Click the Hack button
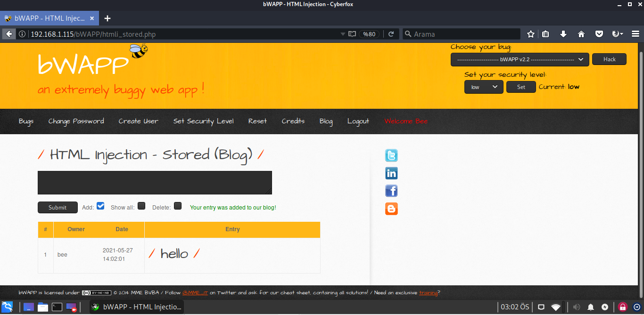The width and height of the screenshot is (644, 315). 610,59
